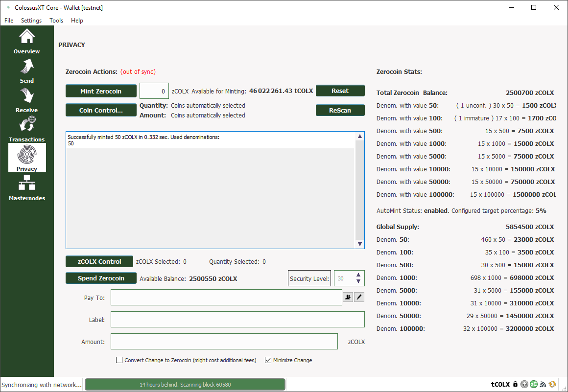The image size is (568, 392).
Task: Focus the Label input field
Action: (237, 320)
